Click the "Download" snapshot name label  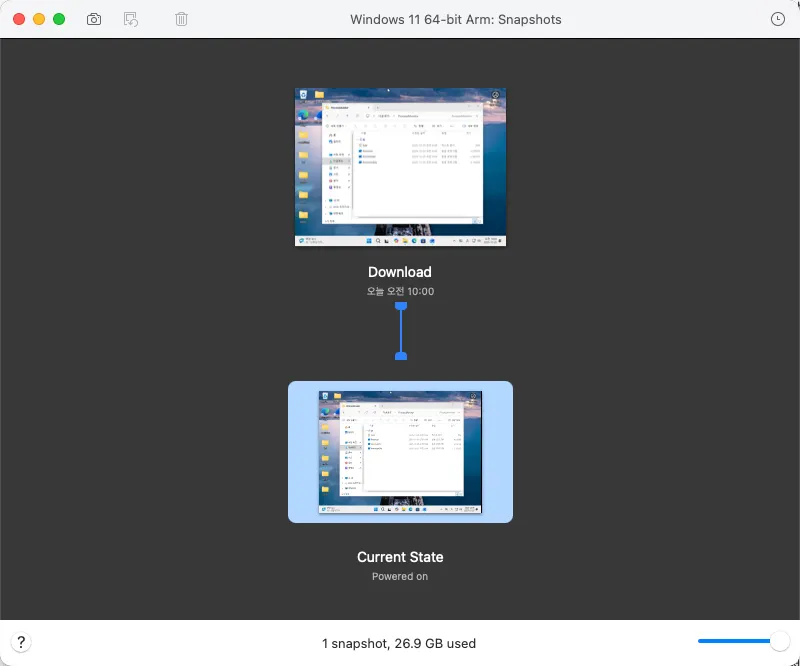[400, 272]
